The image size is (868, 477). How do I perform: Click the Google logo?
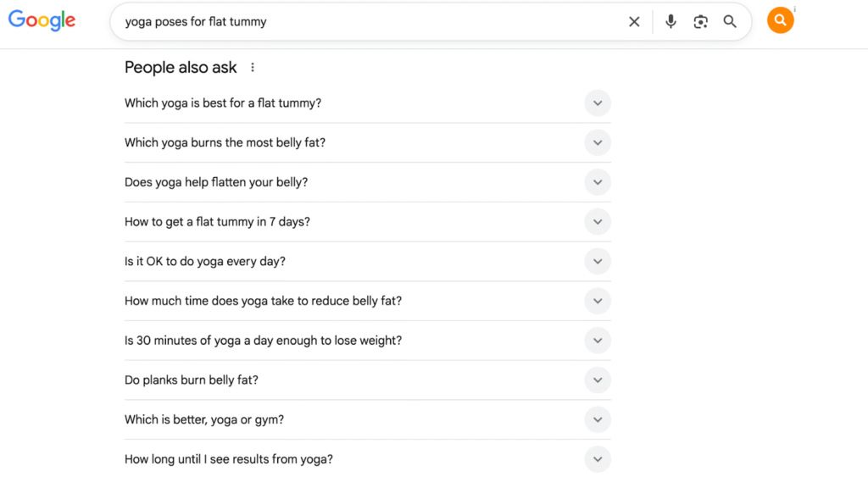coord(42,21)
